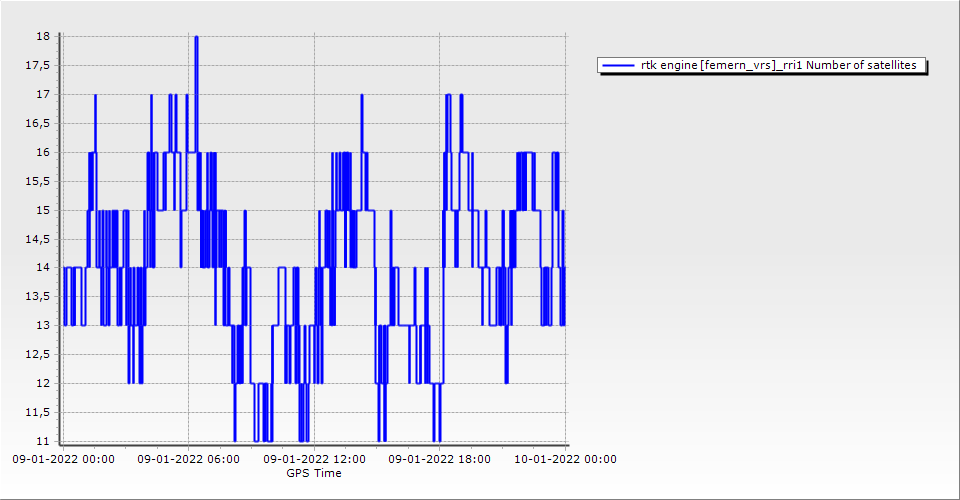Click the blue line sample in the legend

point(619,65)
